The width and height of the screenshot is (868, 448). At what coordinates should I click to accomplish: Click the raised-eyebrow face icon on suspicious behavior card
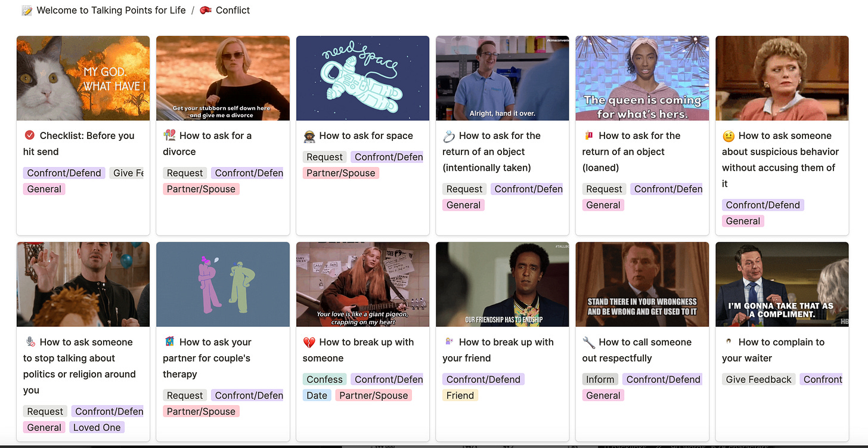click(x=728, y=135)
